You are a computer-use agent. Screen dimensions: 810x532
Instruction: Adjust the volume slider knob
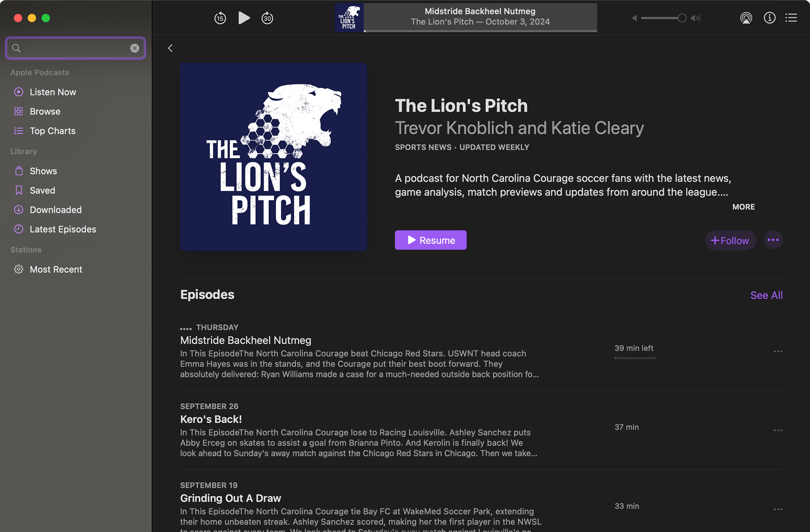[x=682, y=18]
